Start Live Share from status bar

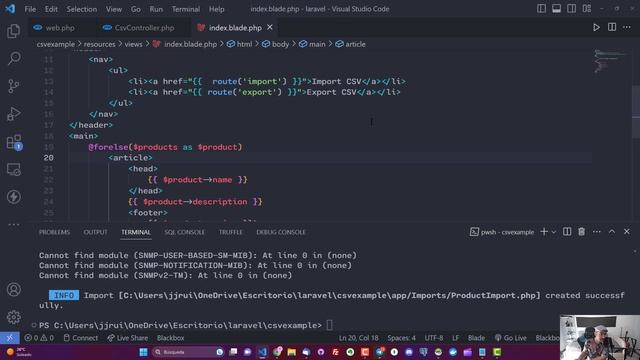point(128,338)
